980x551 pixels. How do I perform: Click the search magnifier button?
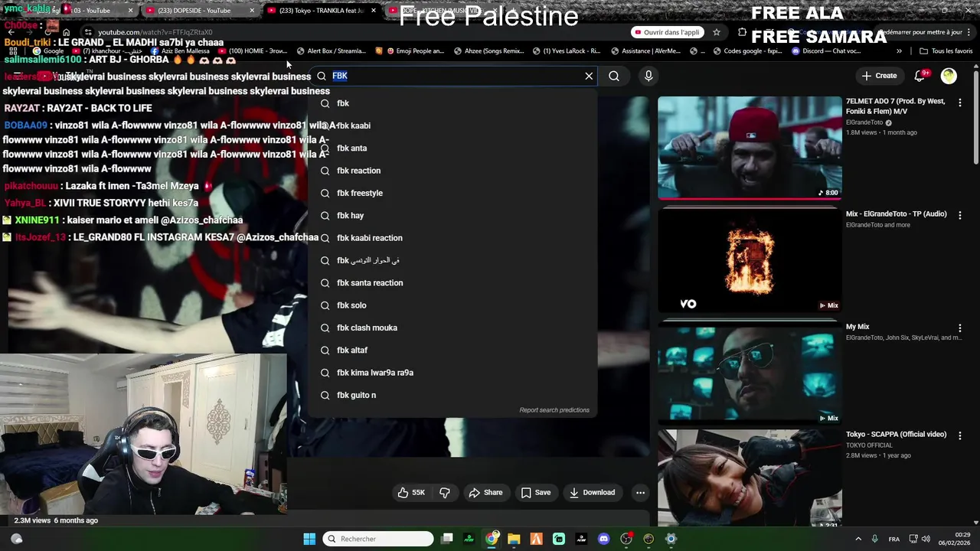614,76
